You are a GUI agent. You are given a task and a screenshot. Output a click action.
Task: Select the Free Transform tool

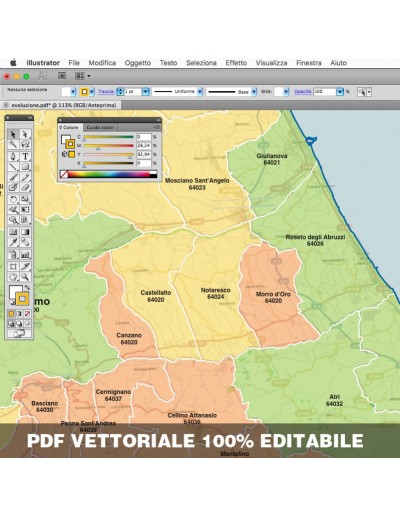click(x=25, y=210)
